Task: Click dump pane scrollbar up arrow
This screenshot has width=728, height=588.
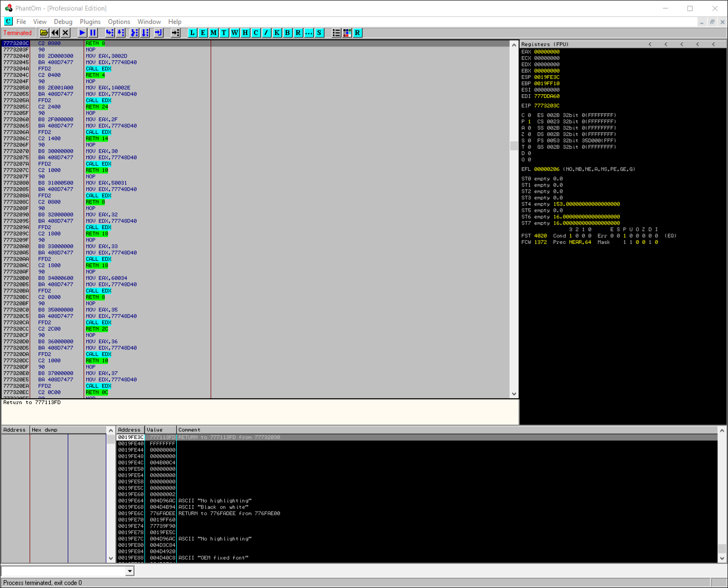Action: [x=111, y=430]
